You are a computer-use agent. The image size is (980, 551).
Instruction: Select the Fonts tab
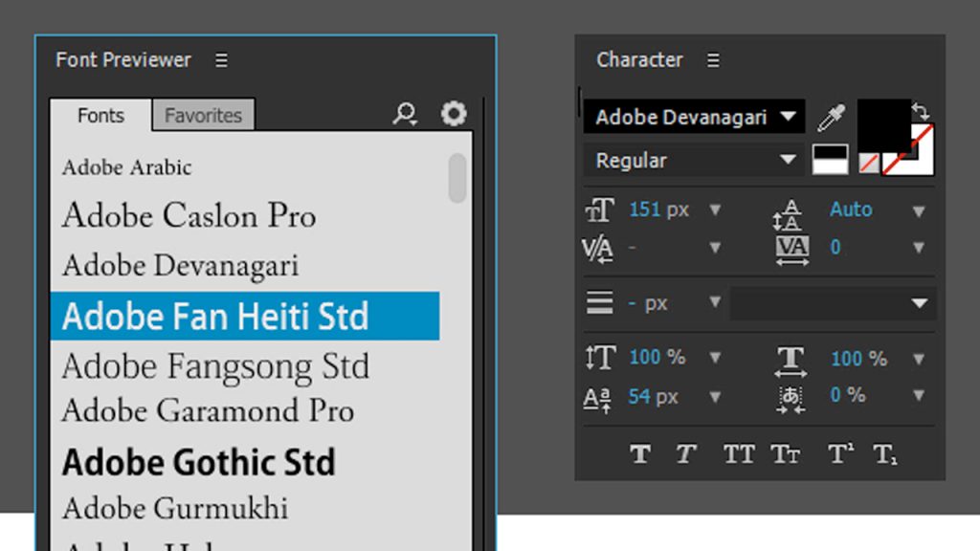[100, 115]
